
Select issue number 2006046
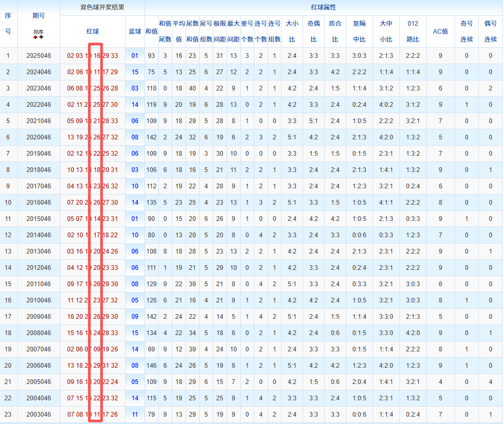click(38, 366)
